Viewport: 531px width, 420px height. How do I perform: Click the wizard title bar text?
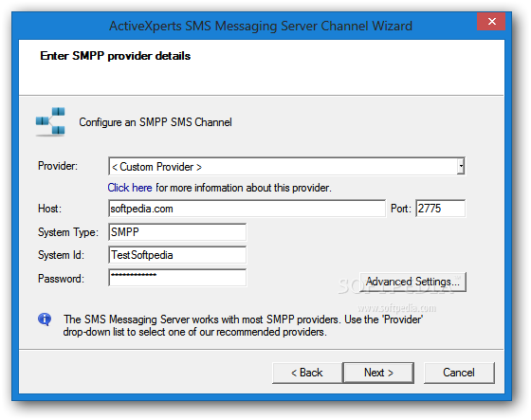pos(261,27)
